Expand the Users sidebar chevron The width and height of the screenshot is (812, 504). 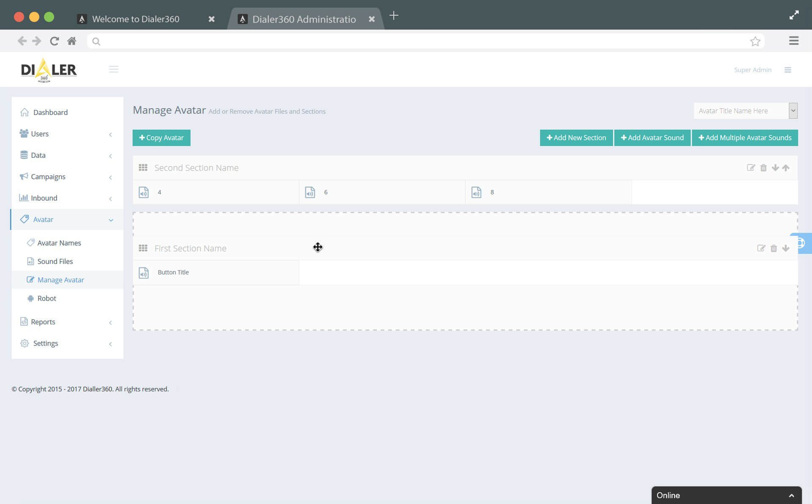pos(110,134)
